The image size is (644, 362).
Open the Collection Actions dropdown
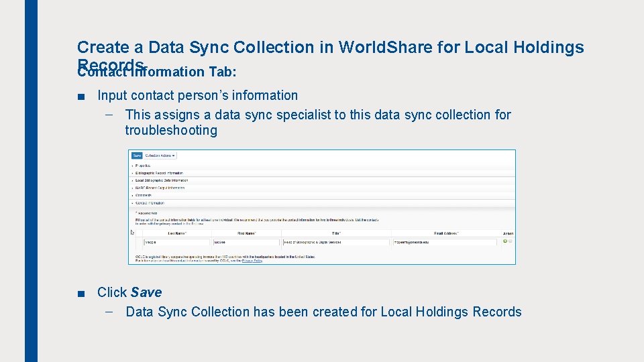point(160,156)
